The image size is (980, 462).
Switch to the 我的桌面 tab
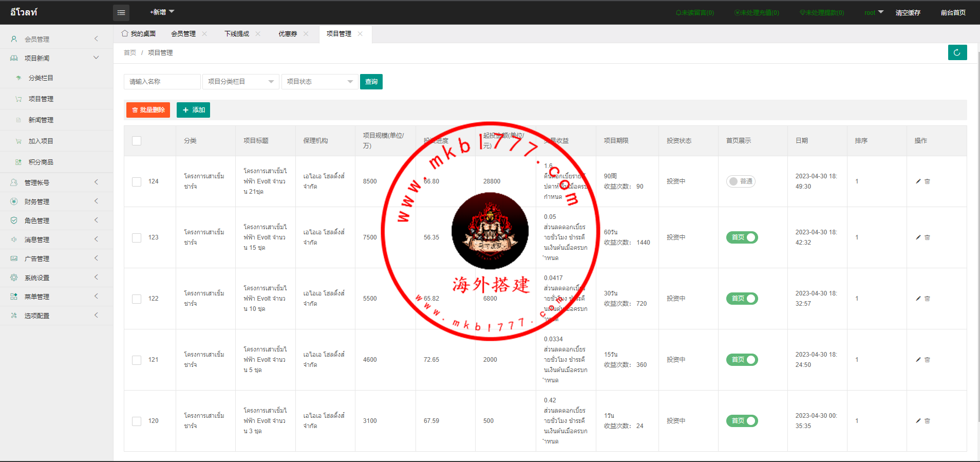[x=139, y=34]
